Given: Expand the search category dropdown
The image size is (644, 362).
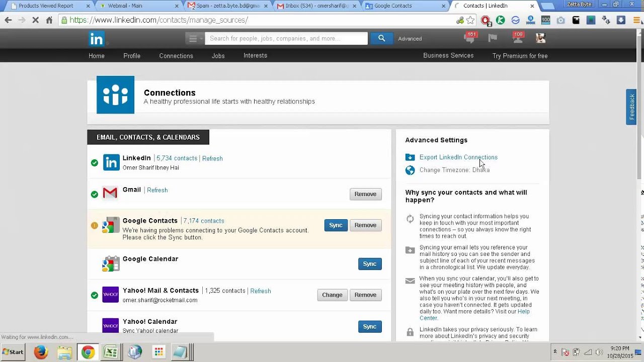Looking at the screenshot, I should pos(194,38).
